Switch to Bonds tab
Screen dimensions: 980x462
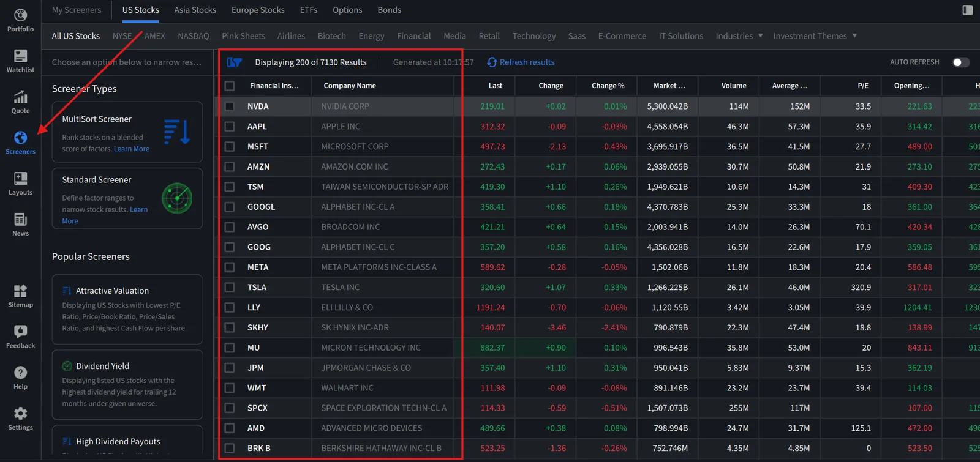tap(390, 10)
